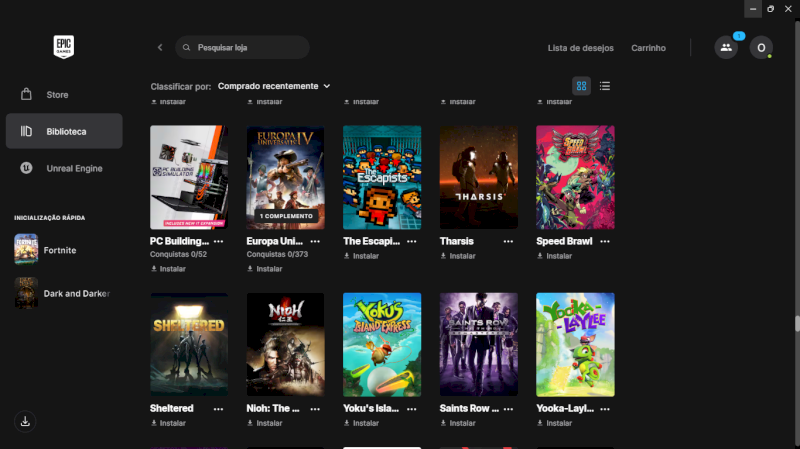Open Yooka-Laylee cover art
Viewport: 800px width, 449px height.
(575, 344)
